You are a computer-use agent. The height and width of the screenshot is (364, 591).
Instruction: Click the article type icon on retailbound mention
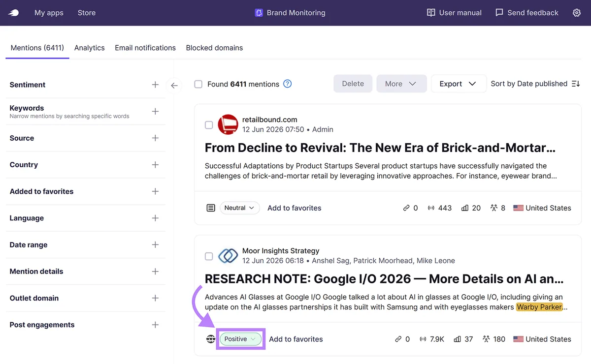click(211, 208)
